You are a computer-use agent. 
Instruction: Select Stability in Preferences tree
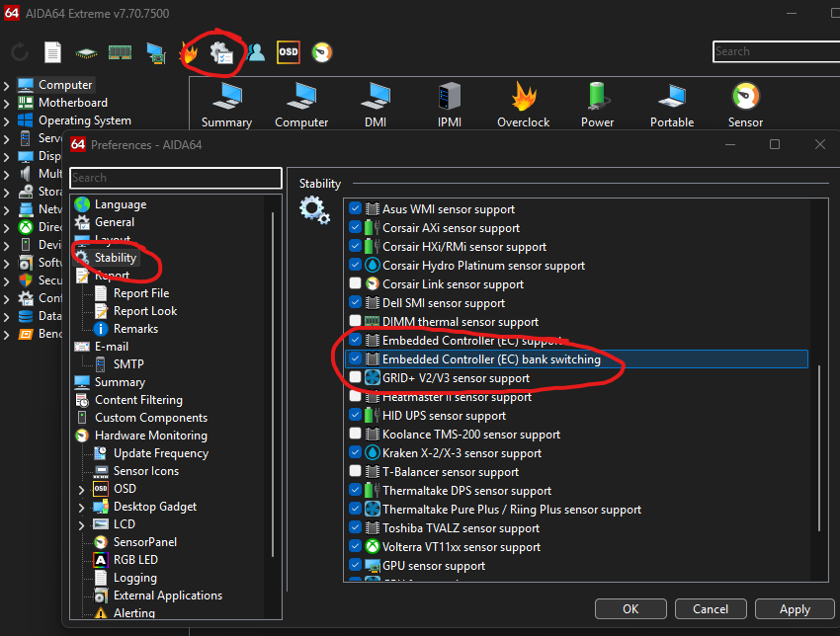[116, 258]
